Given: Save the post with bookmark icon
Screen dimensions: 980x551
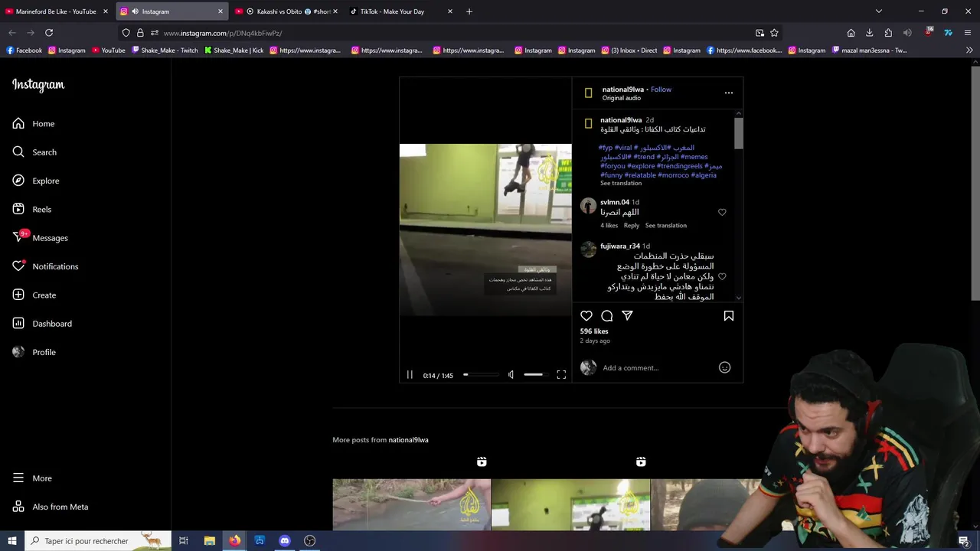Looking at the screenshot, I should click(729, 316).
